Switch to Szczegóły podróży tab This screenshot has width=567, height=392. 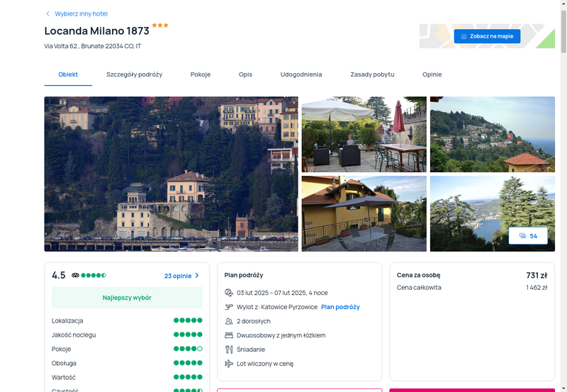134,74
